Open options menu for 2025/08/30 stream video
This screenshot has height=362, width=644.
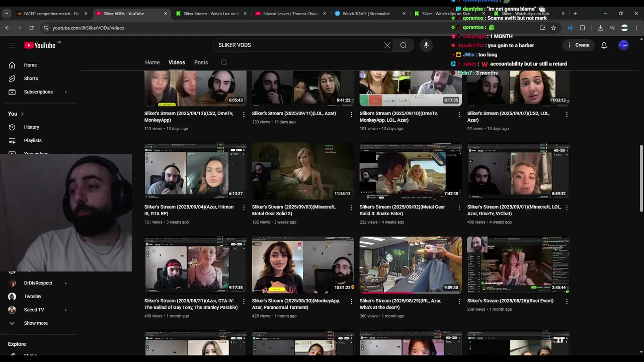pos(352,302)
